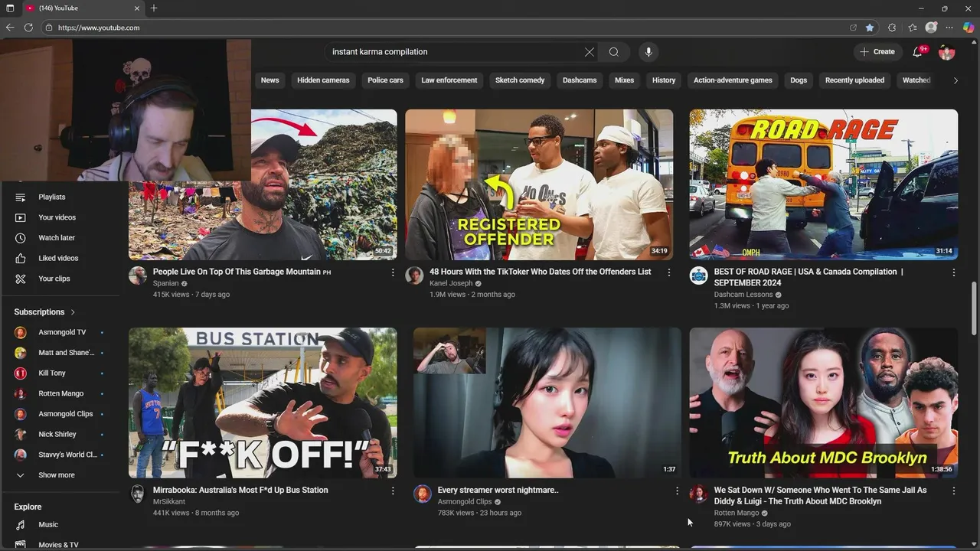Select the Dashcams filter chip
The height and width of the screenshot is (551, 980).
tap(580, 80)
